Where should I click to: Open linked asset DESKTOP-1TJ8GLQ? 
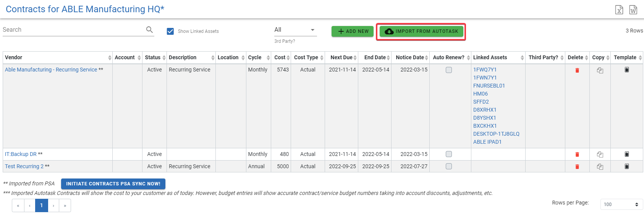(496, 134)
